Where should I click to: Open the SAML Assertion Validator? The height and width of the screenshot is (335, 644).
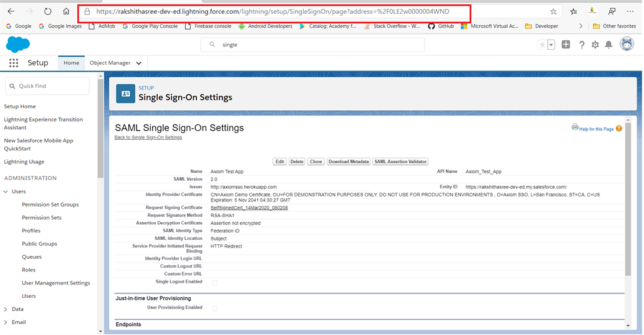[x=401, y=162]
